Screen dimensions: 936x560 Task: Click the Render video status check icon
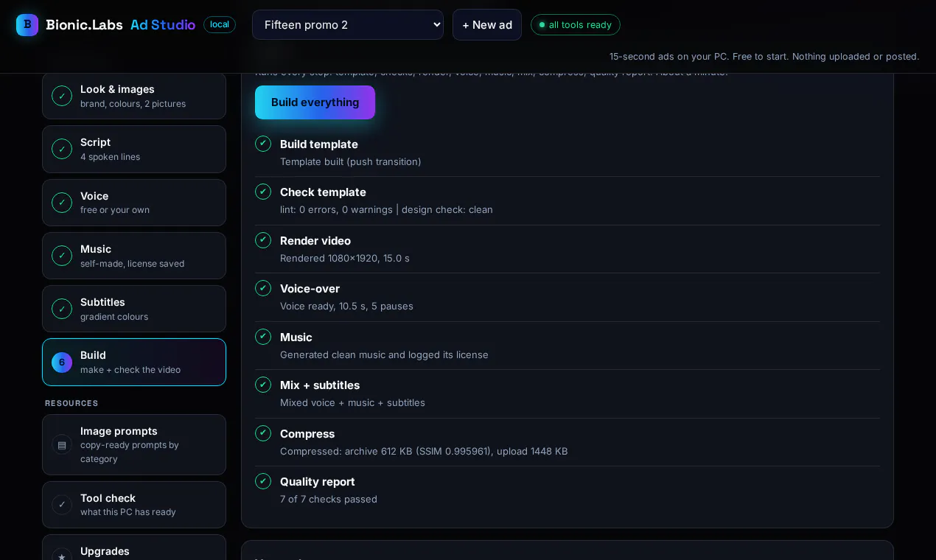[x=263, y=240]
